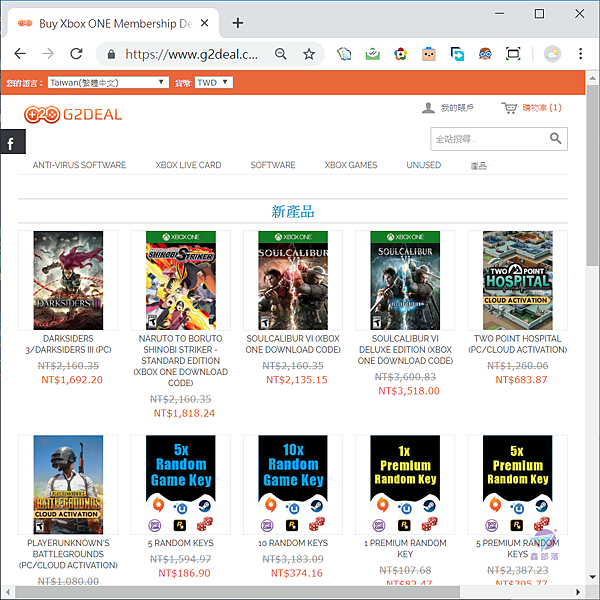Click the 5x Premium Random Key image
600x600 pixels.
517,484
